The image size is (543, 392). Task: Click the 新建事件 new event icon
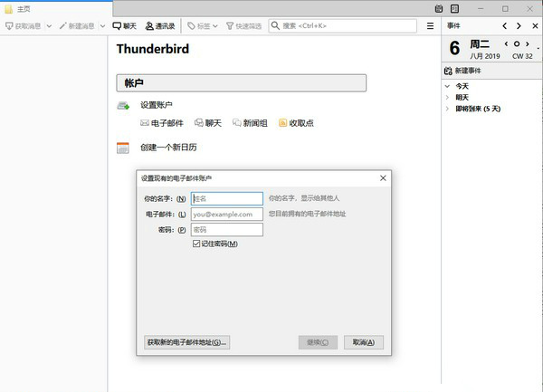pyautogui.click(x=448, y=71)
